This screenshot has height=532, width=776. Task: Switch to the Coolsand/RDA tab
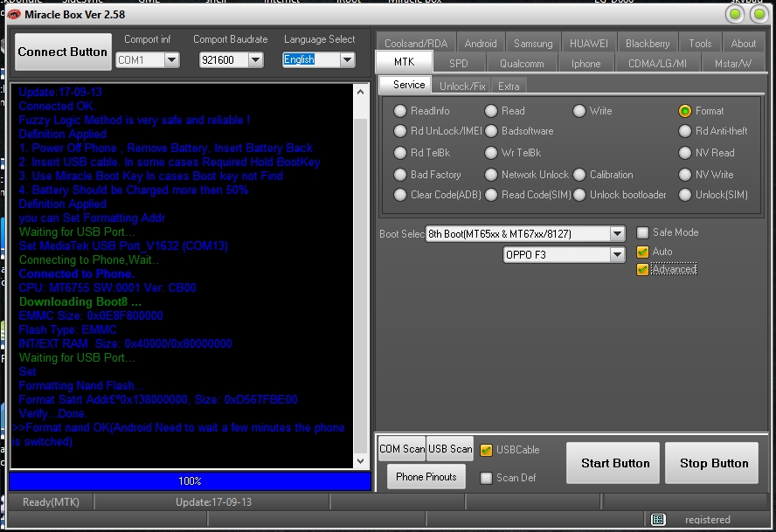pyautogui.click(x=416, y=43)
